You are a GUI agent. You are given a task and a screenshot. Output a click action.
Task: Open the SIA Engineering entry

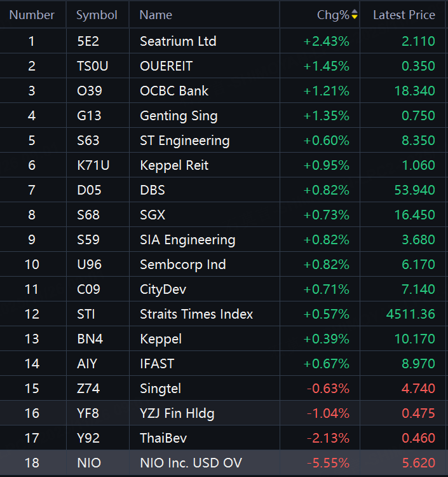[187, 240]
